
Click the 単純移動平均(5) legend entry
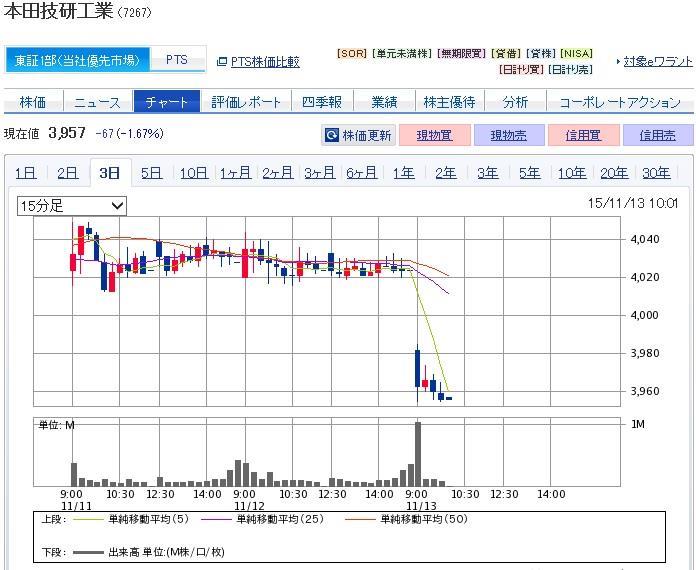(x=130, y=519)
